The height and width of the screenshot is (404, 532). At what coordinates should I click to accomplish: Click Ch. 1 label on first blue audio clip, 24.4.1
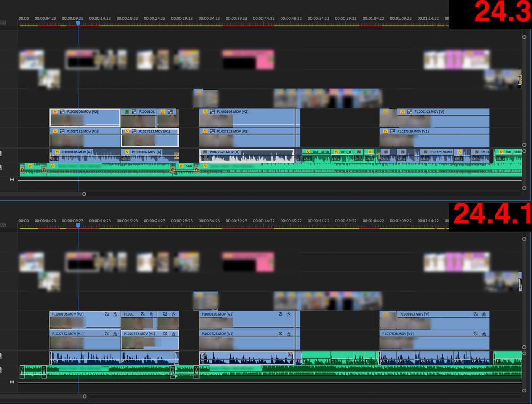pos(54,362)
